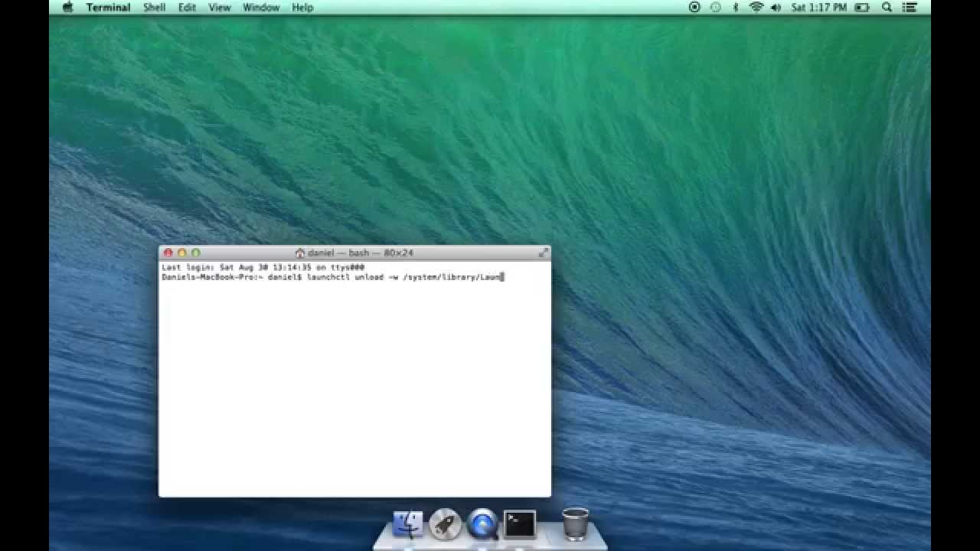Click the Sat 1:17 PM clock
The height and width of the screenshot is (551, 980).
click(x=819, y=8)
